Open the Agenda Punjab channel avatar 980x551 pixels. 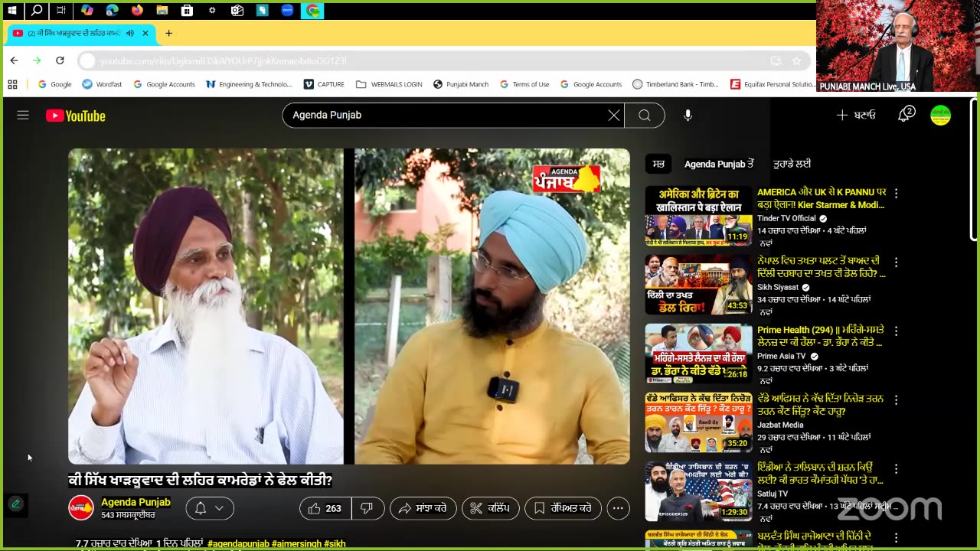click(x=81, y=508)
